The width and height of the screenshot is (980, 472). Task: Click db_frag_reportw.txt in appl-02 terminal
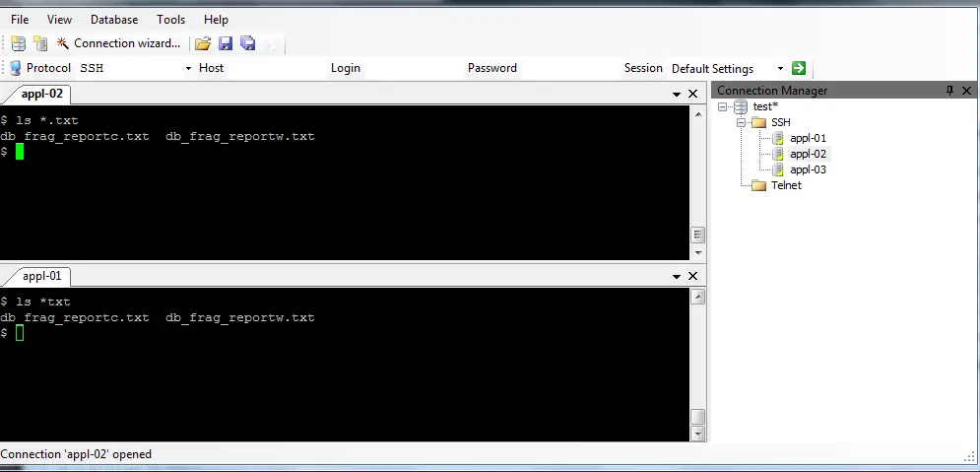[x=240, y=136]
